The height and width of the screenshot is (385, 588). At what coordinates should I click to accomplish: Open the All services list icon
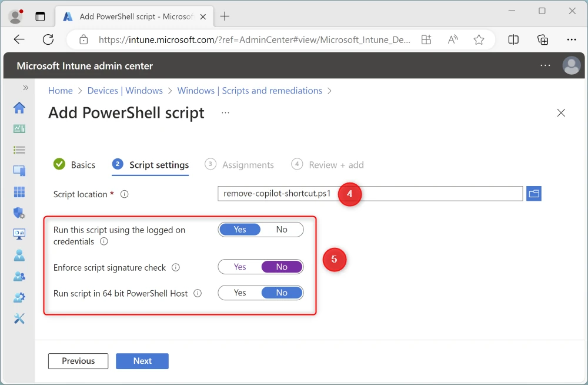point(19,150)
